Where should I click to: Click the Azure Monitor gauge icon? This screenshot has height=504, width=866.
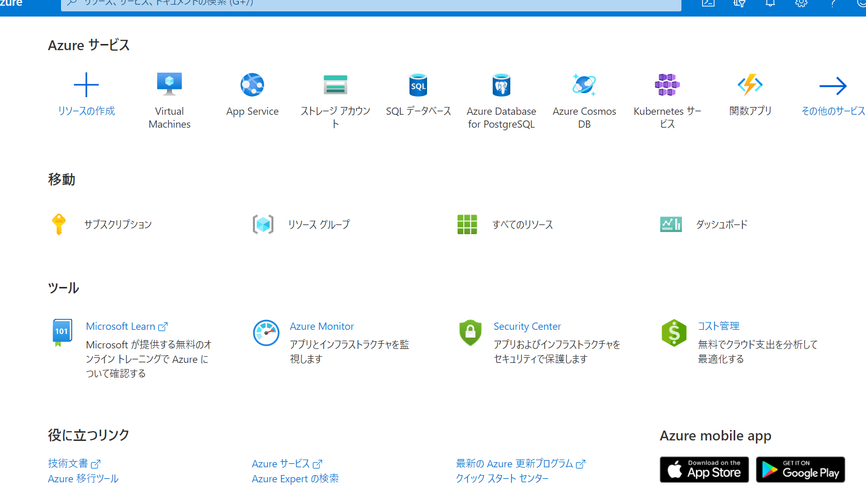coord(266,333)
